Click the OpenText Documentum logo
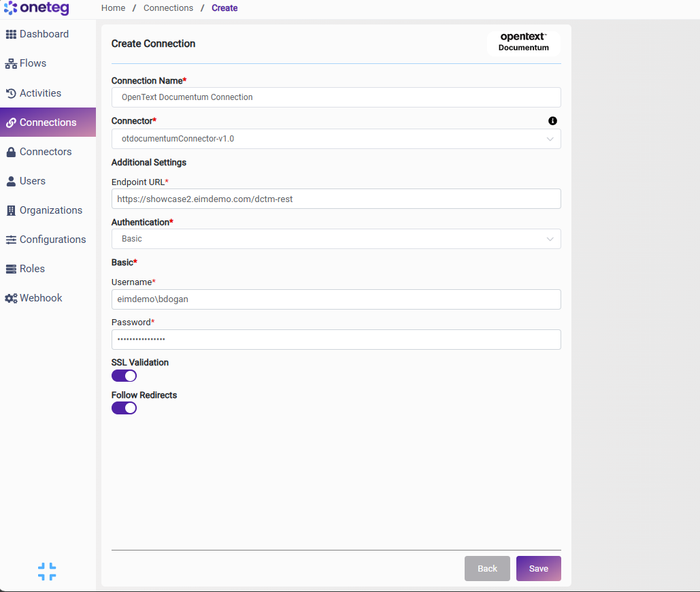 click(524, 42)
